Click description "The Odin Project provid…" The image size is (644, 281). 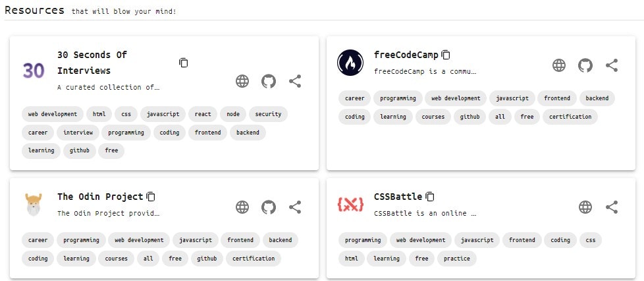tap(109, 213)
